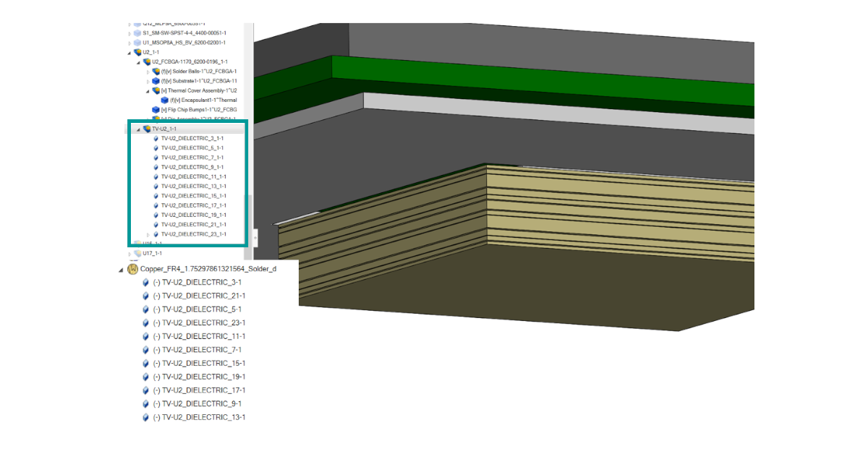The width and height of the screenshot is (868, 454).
Task: Click the Flip Chip Bumps cube icon
Action: (x=156, y=108)
